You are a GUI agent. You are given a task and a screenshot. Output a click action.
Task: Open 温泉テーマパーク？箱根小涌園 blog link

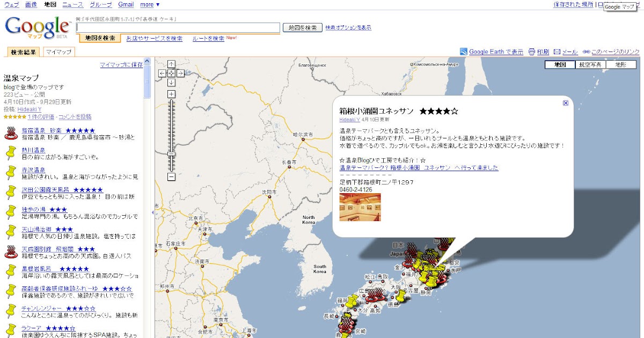pos(419,167)
